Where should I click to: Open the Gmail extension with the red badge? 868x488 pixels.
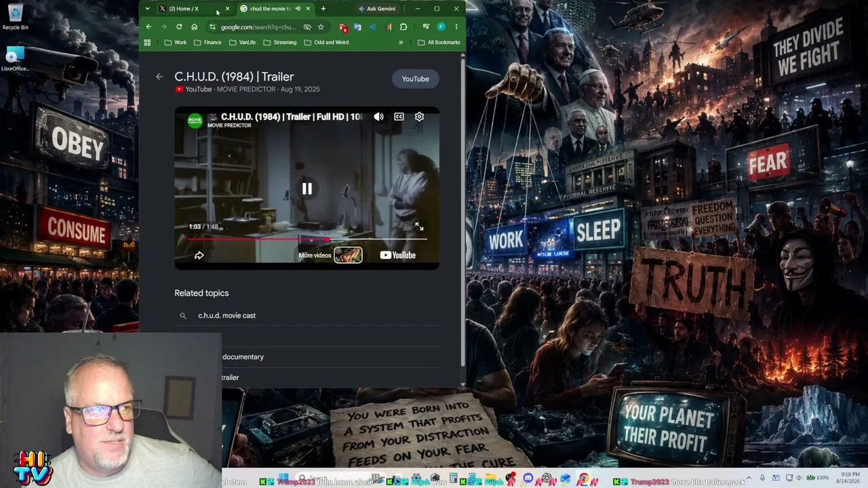coord(342,27)
